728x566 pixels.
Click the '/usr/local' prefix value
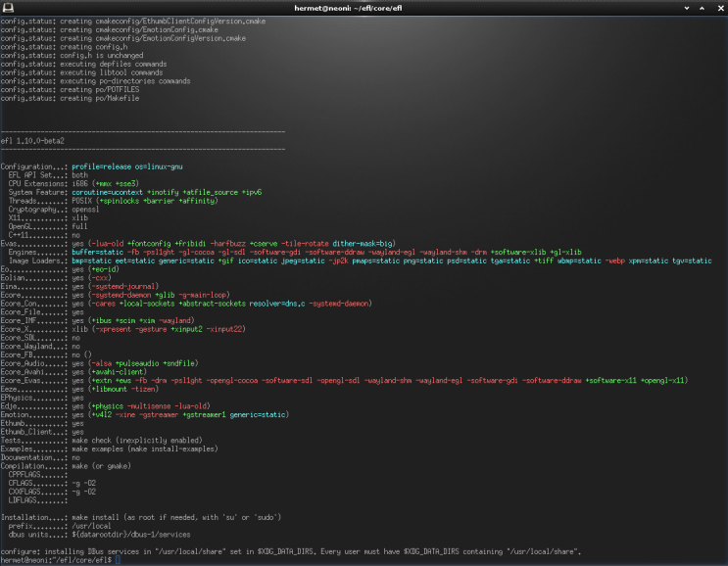tap(92, 525)
